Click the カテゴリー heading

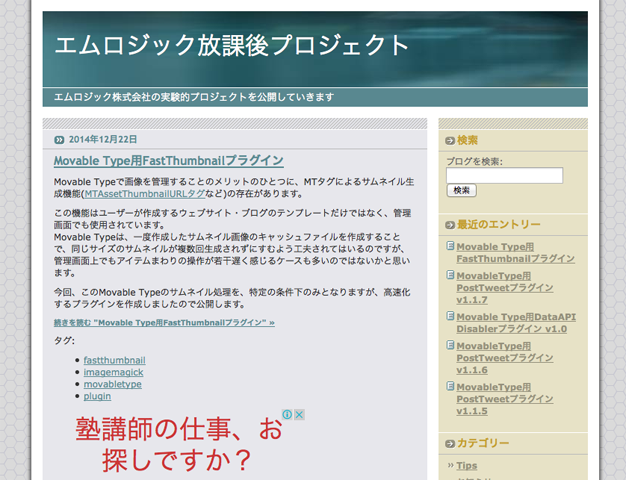(483, 443)
